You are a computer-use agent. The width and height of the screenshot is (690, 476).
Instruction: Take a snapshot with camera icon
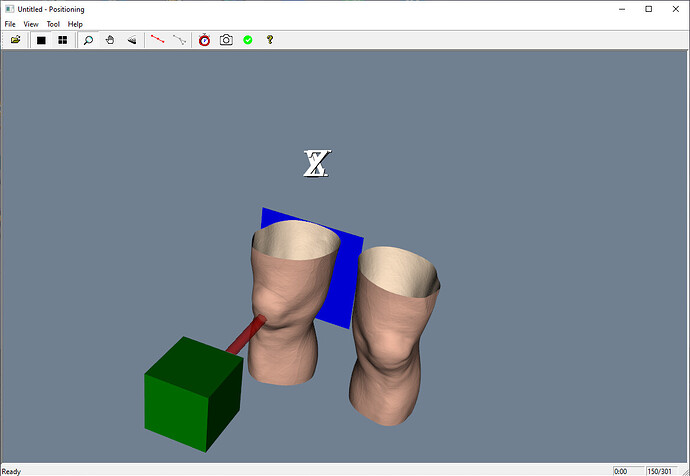click(x=226, y=40)
